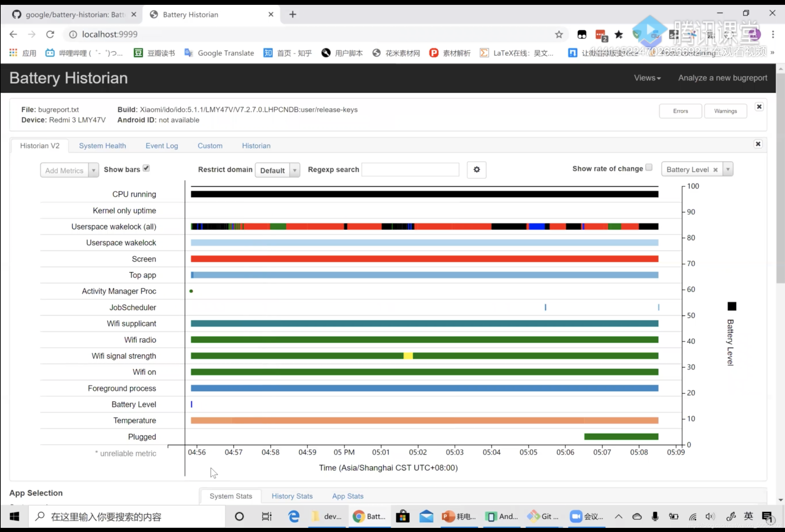Click into the Regexp search field

coord(410,170)
